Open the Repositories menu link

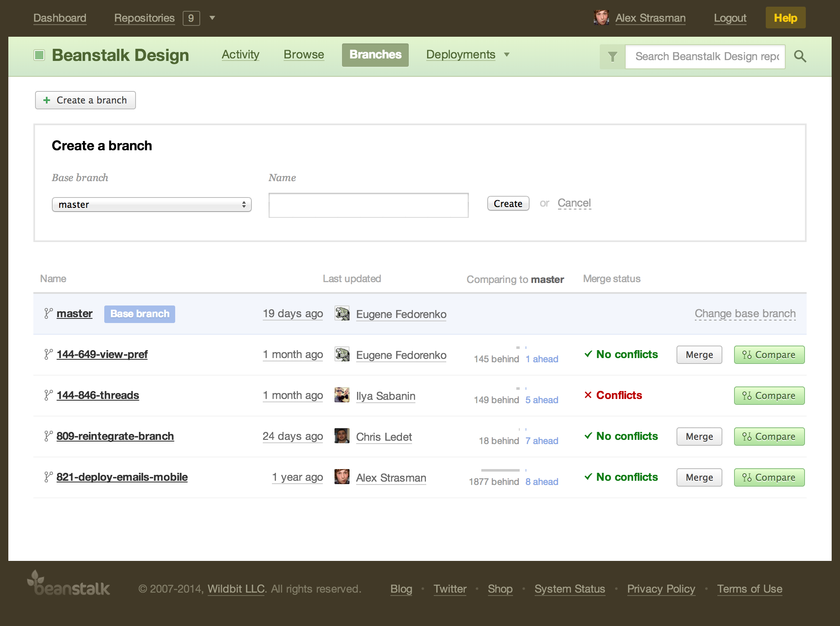(x=144, y=18)
